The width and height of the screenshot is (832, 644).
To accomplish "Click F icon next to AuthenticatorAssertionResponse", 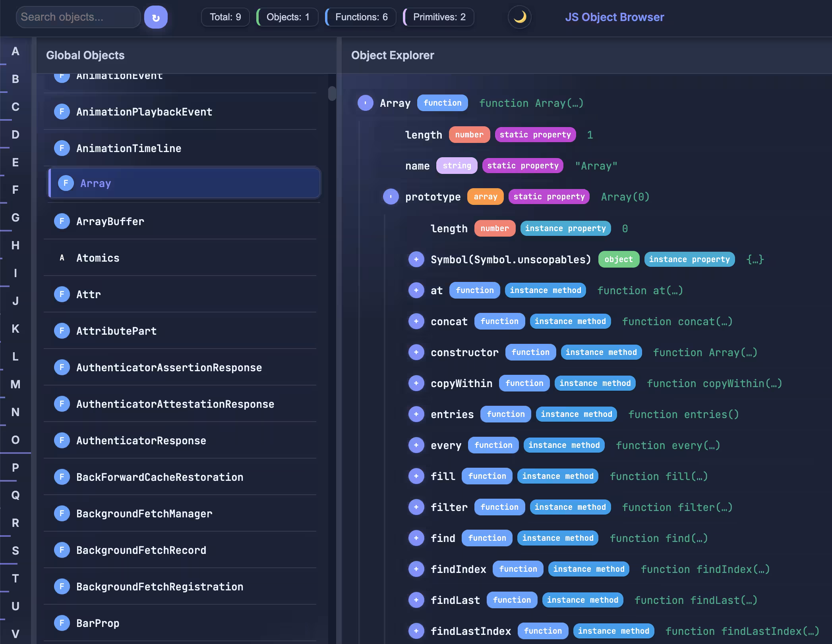I will [62, 367].
